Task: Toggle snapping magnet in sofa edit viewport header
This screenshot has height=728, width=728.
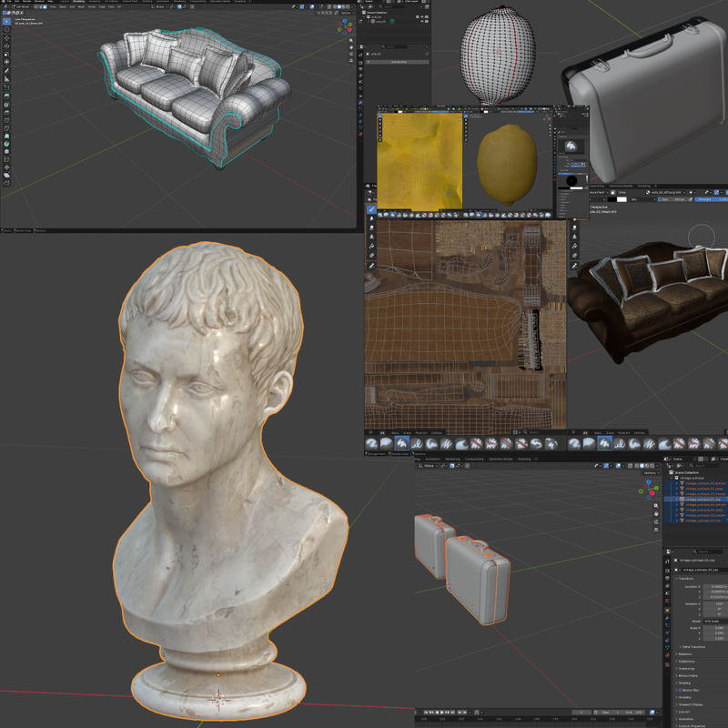Action: (x=179, y=6)
